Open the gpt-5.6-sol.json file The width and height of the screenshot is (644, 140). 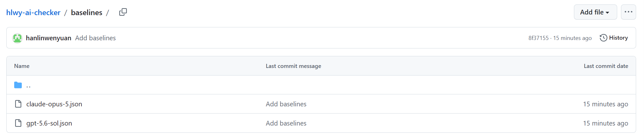pos(49,123)
